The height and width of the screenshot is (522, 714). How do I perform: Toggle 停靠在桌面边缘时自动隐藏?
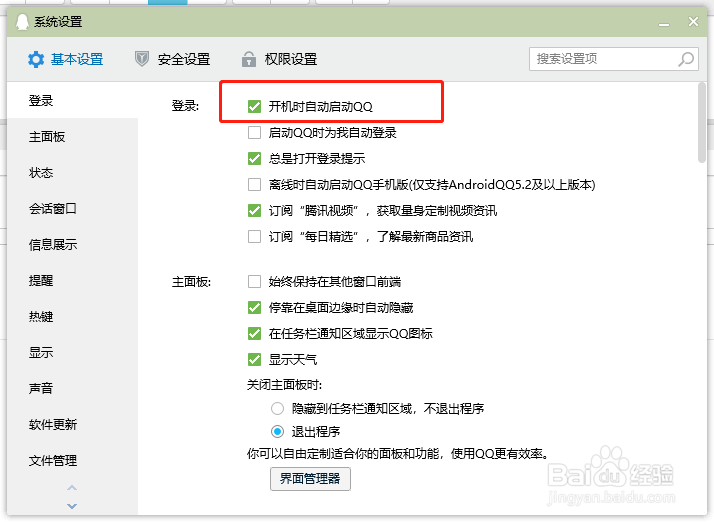pyautogui.click(x=255, y=307)
